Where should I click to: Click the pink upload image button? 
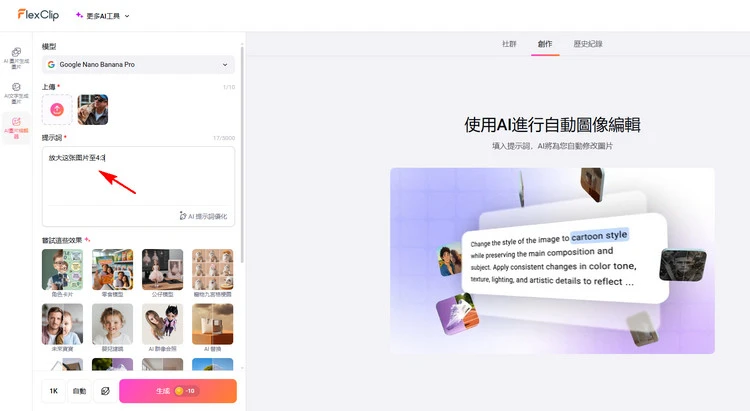tap(57, 109)
